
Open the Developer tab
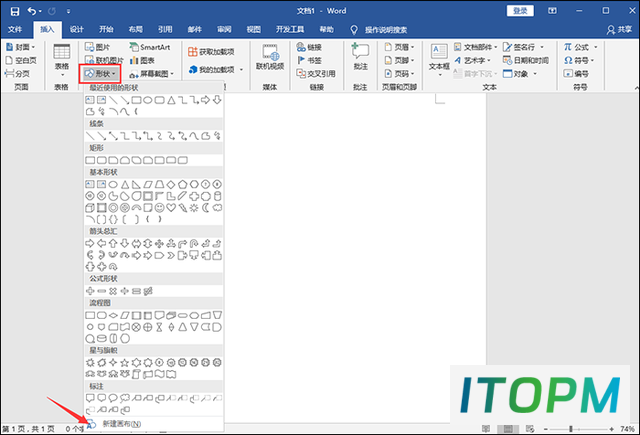point(290,29)
